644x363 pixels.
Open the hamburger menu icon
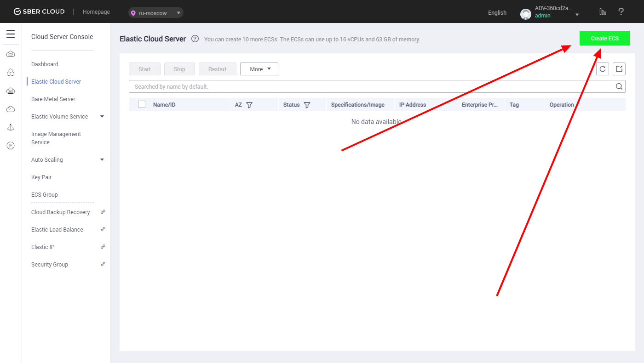tap(11, 34)
